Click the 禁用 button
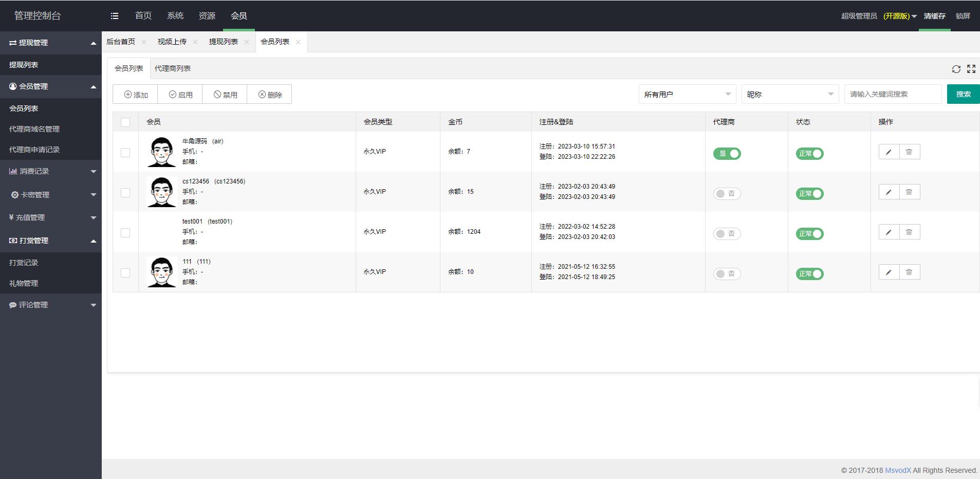This screenshot has width=980, height=479. pos(225,95)
